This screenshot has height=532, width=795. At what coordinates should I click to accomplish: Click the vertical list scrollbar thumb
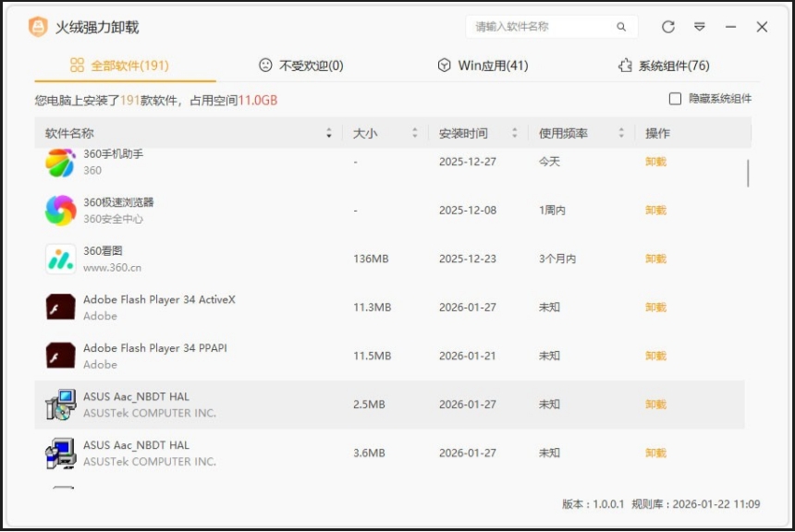748,174
